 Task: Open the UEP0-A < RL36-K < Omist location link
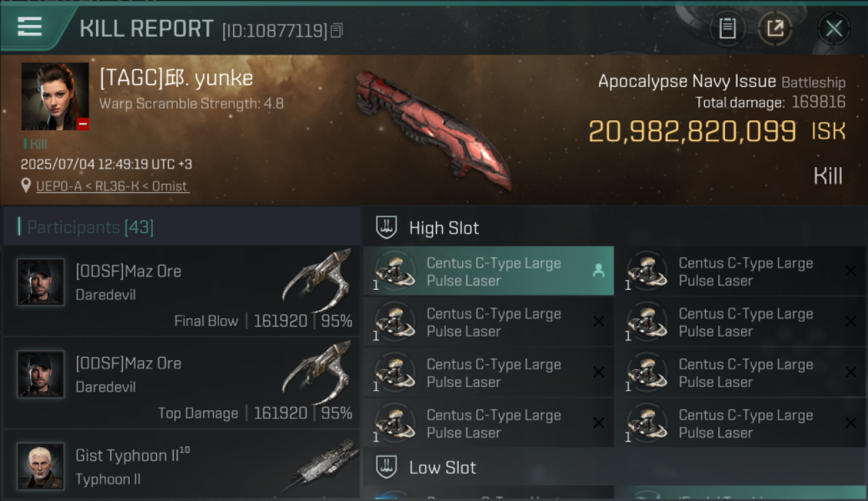tap(112, 186)
